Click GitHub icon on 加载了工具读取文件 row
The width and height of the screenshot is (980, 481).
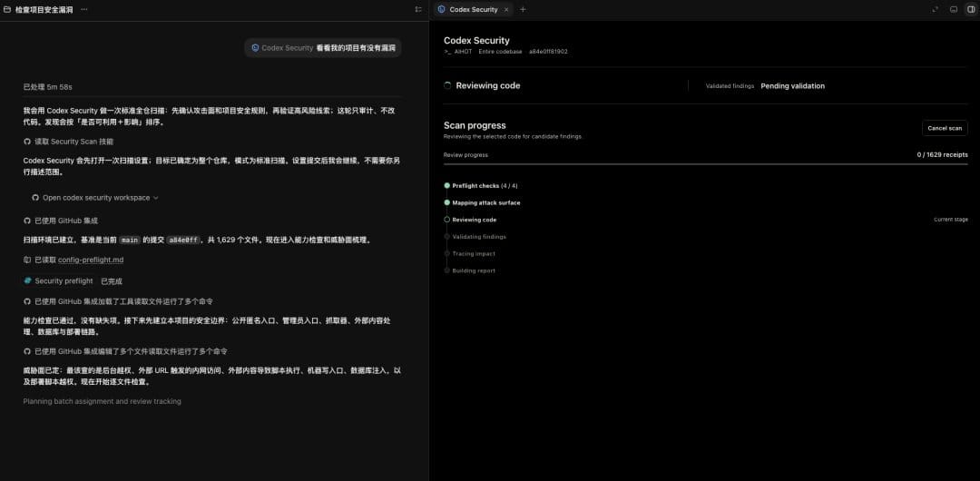point(27,301)
